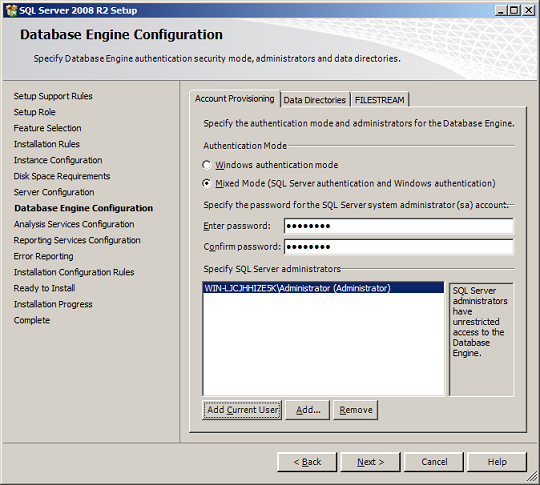Click Installation Progress step
The height and width of the screenshot is (485, 540).
(x=53, y=304)
